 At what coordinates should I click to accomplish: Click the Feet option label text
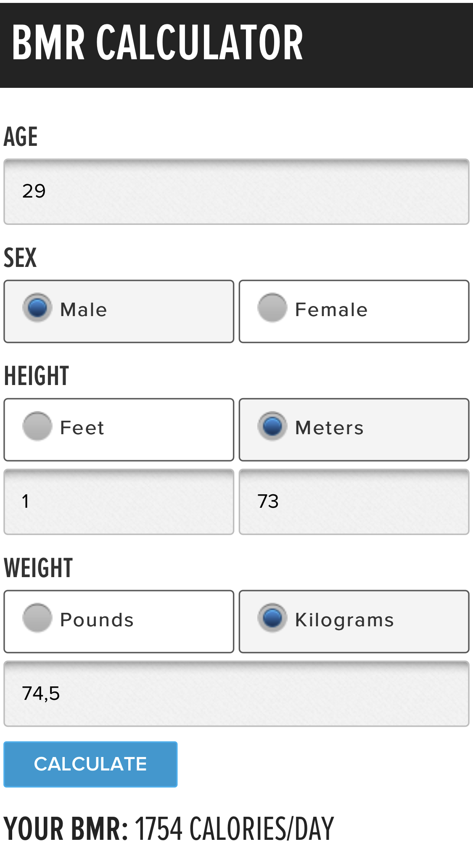[x=82, y=428]
